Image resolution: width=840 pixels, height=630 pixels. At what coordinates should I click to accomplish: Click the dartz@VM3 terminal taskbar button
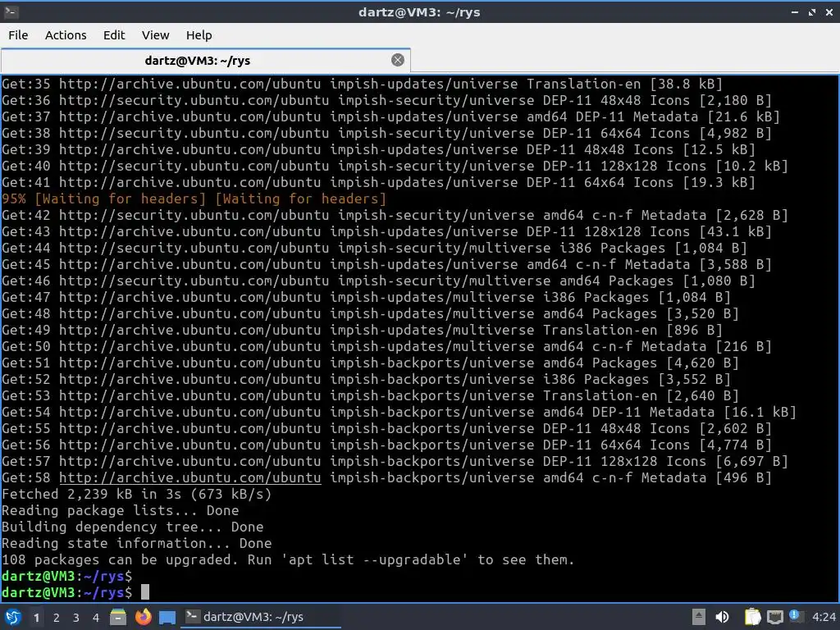tap(261, 617)
